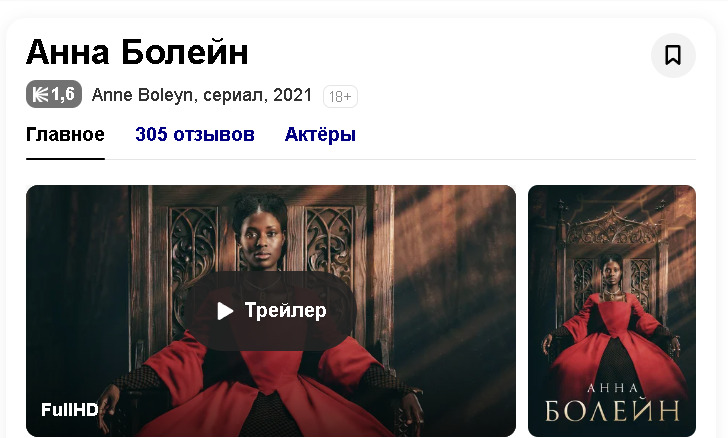Click the БОЛЕЙН lettering on the poster

(612, 411)
